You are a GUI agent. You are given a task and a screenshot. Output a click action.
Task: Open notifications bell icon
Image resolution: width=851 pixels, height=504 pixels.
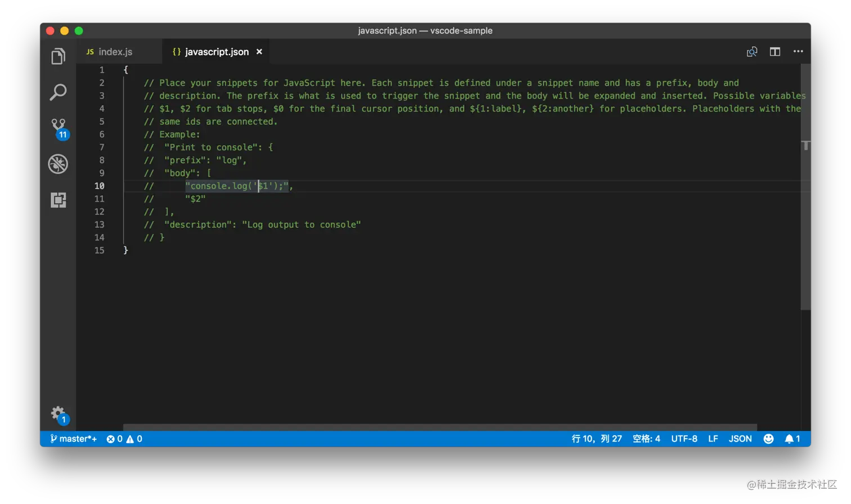coord(792,439)
